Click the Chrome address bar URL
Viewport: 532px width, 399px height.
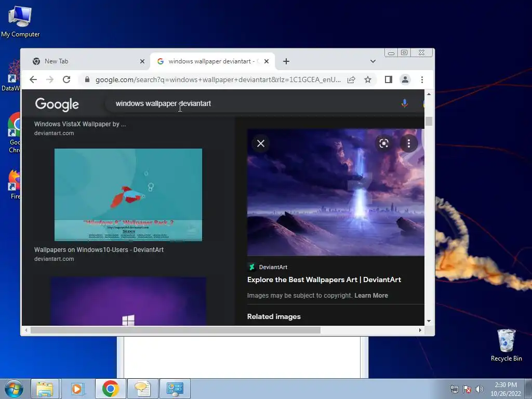[x=218, y=79]
